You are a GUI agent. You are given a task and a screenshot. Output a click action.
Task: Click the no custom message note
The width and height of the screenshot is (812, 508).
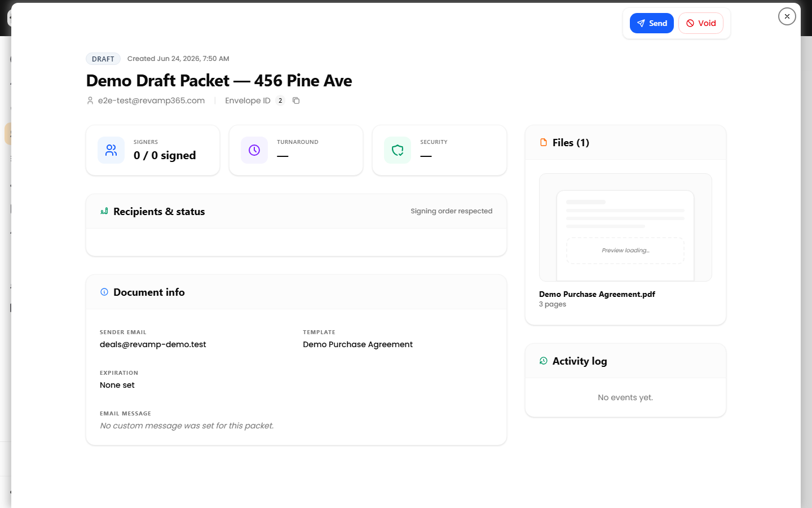187,426
